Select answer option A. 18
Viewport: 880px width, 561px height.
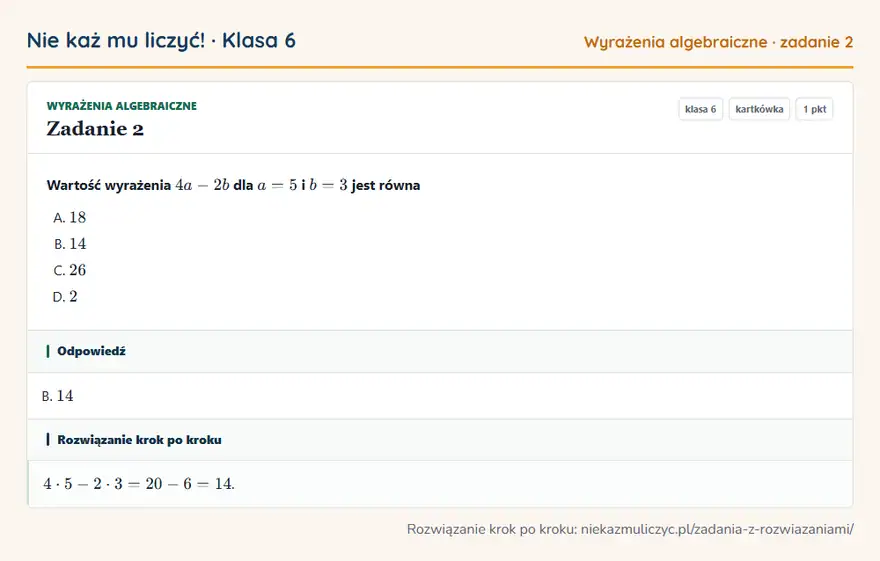(x=70, y=218)
